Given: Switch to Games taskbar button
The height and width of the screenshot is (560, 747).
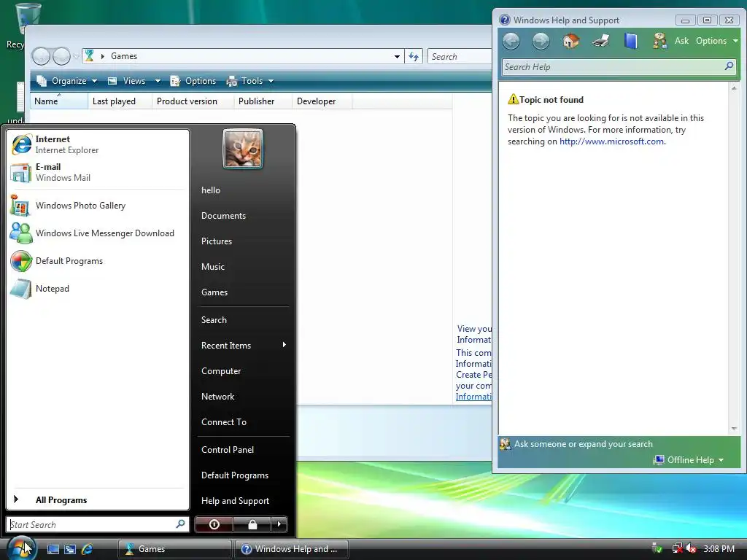Looking at the screenshot, I should pyautogui.click(x=174, y=549).
